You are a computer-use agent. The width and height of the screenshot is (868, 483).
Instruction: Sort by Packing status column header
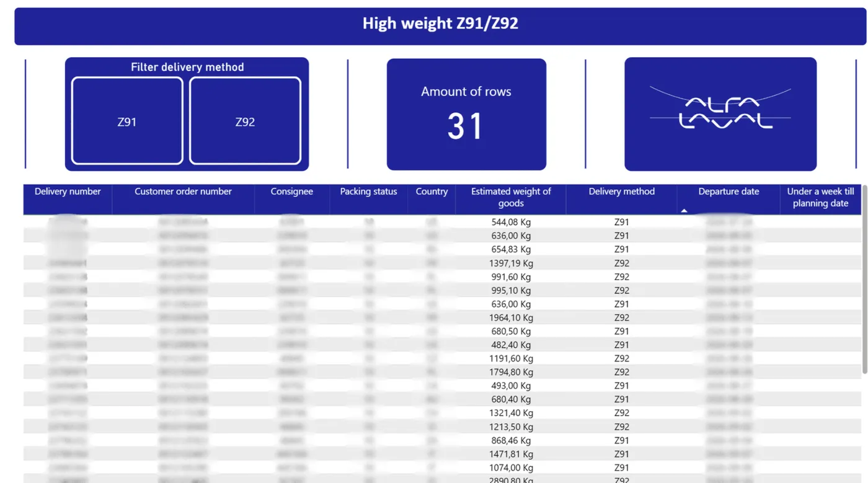point(368,199)
